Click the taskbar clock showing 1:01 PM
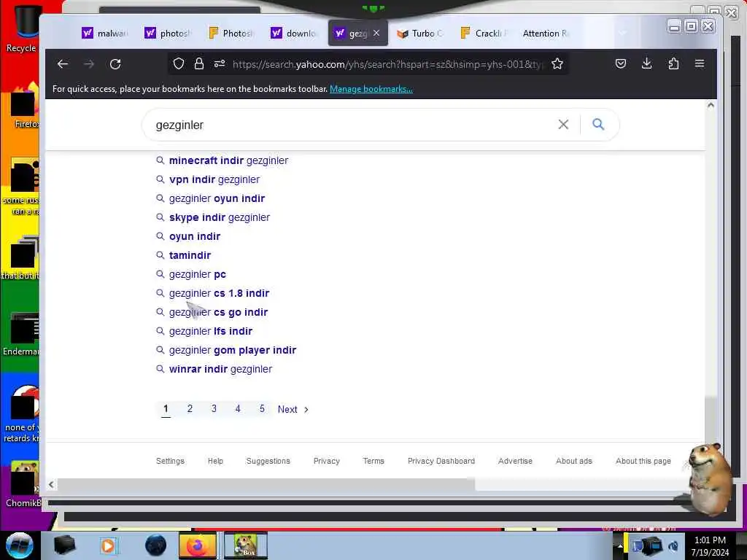 (710, 545)
